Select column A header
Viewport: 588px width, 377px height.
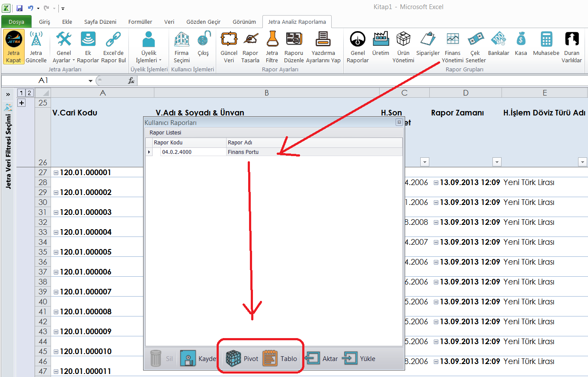click(x=102, y=93)
